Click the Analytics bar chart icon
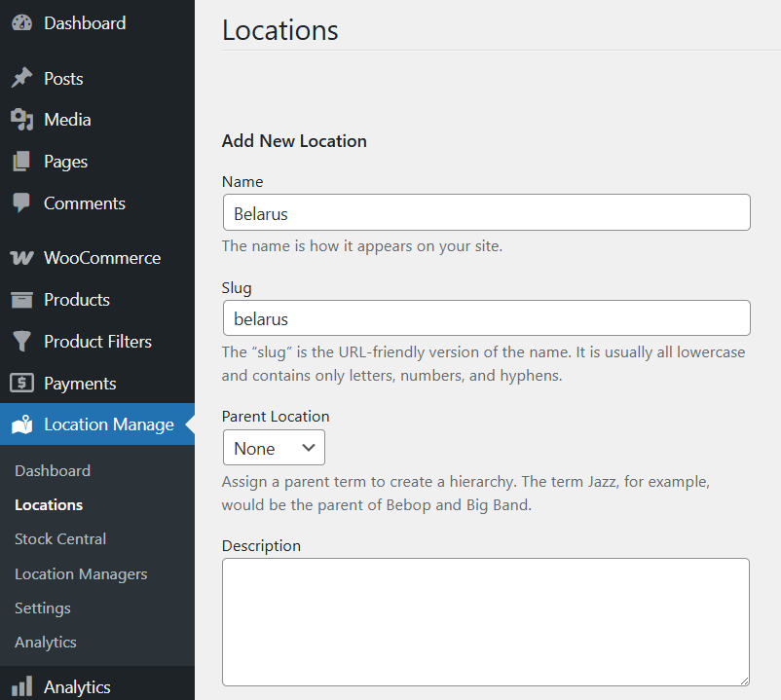 (x=21, y=686)
